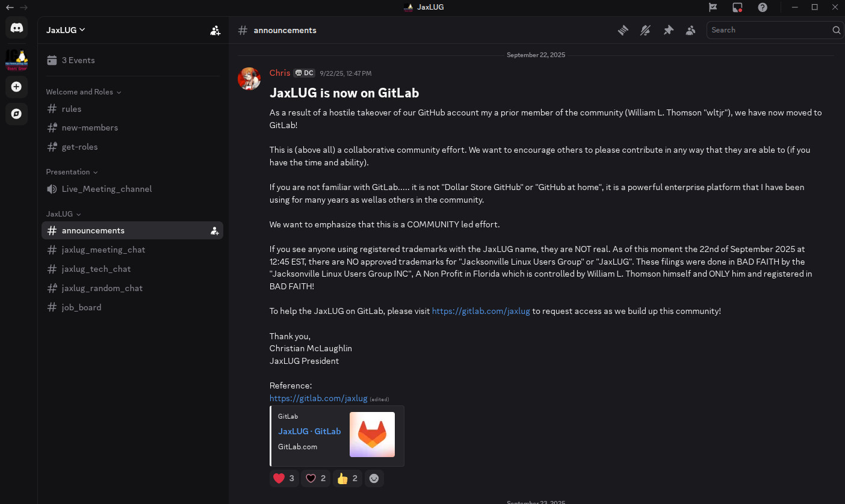845x504 pixels.
Task: Open the Explore Discoverable Servers icon
Action: [16, 114]
